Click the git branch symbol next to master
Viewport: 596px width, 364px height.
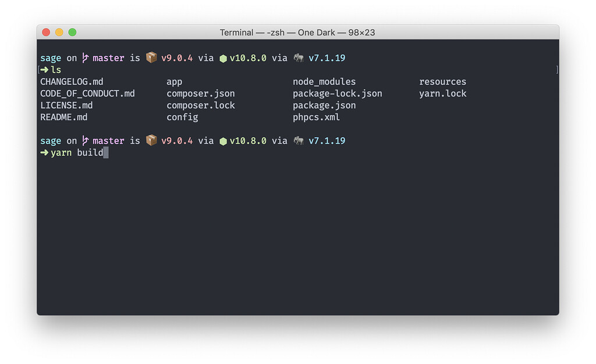pos(84,58)
